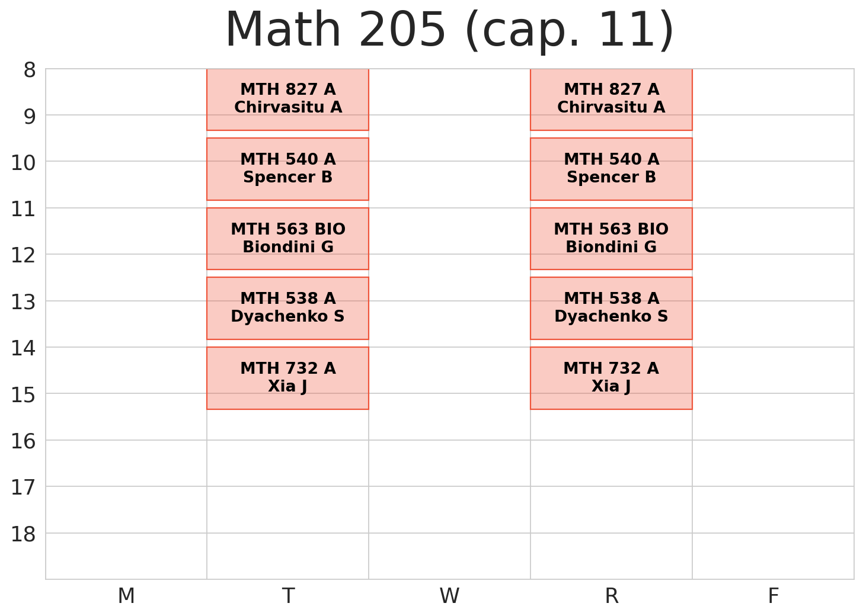Click the 8 hour axis label

(x=29, y=70)
